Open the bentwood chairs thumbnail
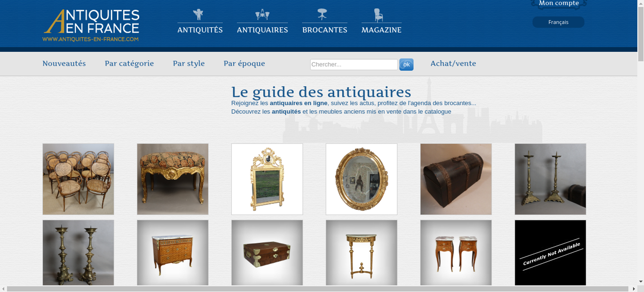This screenshot has height=292, width=644. tap(78, 179)
